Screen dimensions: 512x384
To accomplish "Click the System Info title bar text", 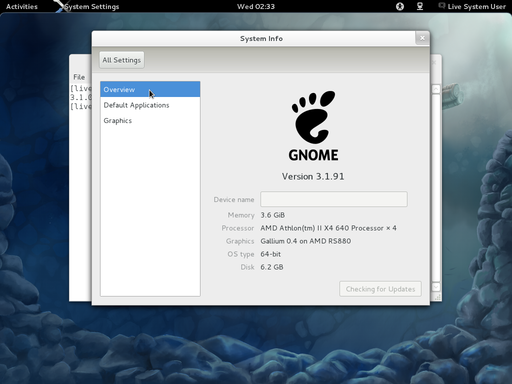I will 261,38.
